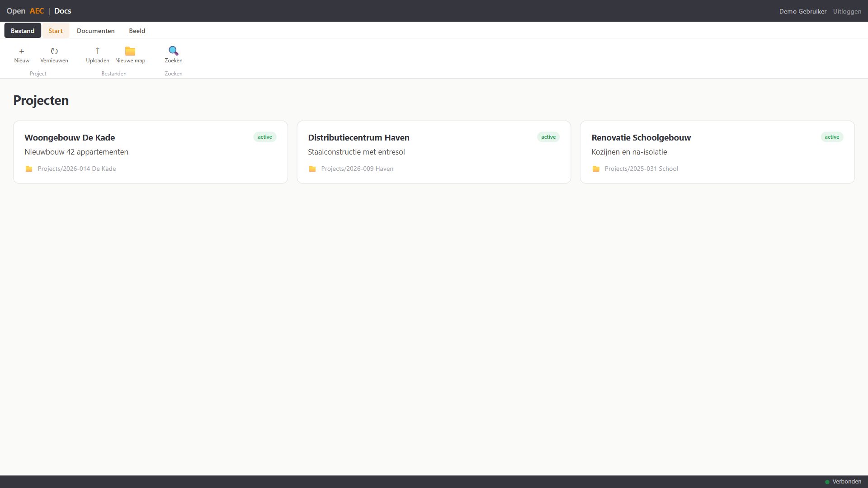The image size is (868, 488).
Task: Click the Projecten heading
Action: 41,100
